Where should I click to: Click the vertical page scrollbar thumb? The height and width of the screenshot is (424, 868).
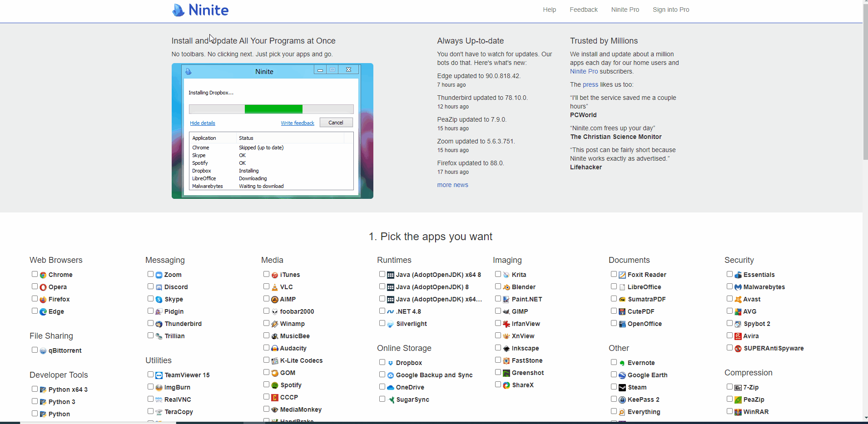coord(865,82)
